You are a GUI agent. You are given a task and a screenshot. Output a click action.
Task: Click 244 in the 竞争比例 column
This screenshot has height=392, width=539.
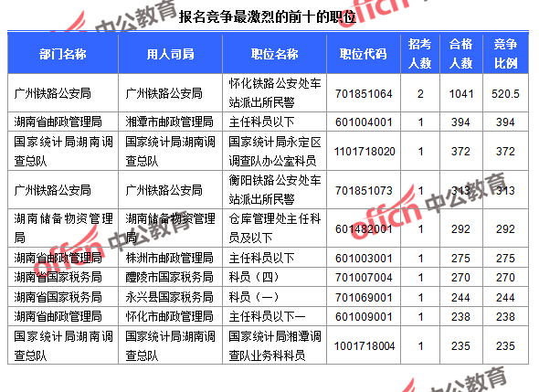click(x=505, y=298)
